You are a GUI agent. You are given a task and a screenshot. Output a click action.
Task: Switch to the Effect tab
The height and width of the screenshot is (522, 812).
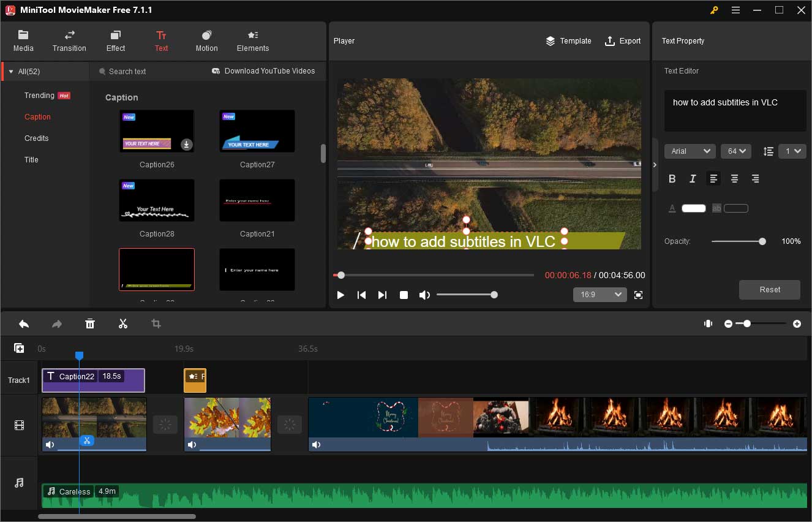pos(116,41)
